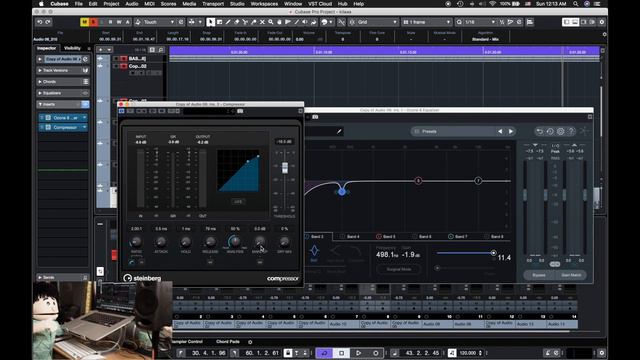
Task: Click the Ozone Bypass button
Action: pyautogui.click(x=539, y=275)
